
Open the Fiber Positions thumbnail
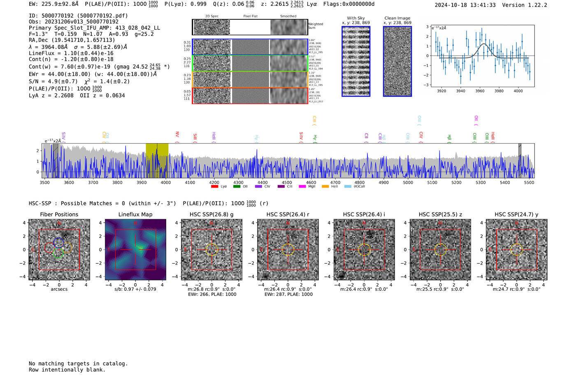tap(59, 250)
